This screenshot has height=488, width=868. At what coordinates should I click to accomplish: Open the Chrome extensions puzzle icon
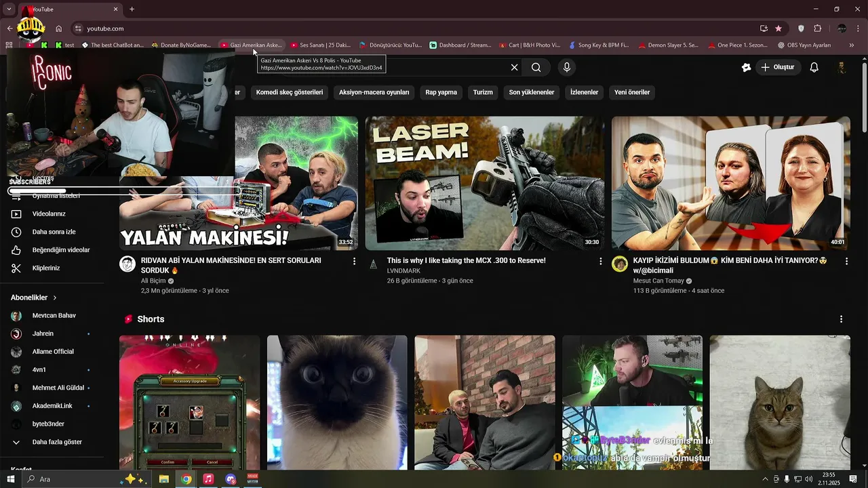817,28
